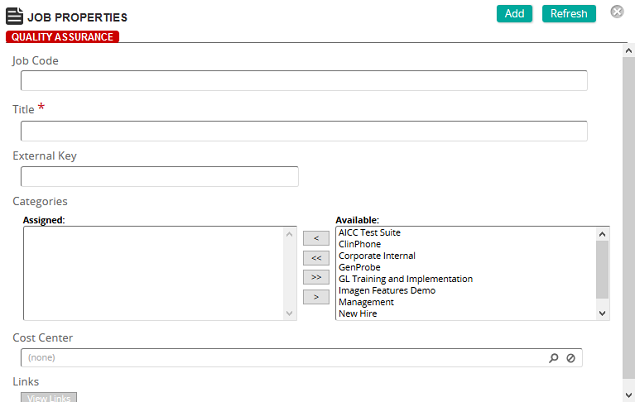Close the Job Properties dialog
Screen dimensions: 636x405
pos(617,12)
